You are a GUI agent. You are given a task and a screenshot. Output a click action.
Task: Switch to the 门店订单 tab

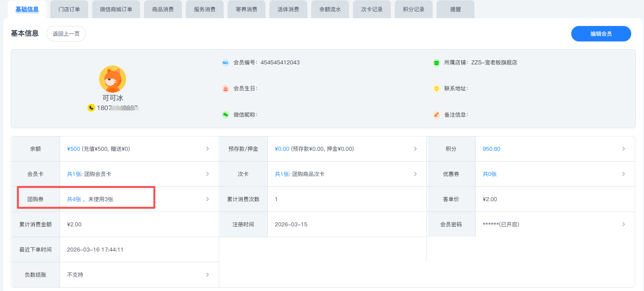(x=69, y=9)
